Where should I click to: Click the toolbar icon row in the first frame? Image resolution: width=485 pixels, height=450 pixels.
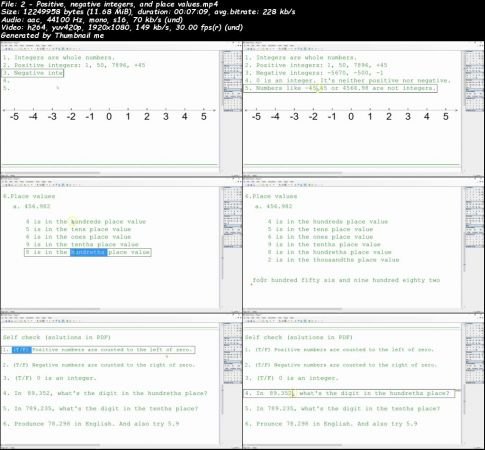point(42,48)
